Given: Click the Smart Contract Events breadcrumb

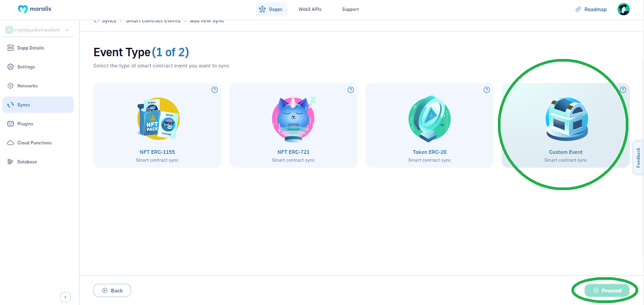Looking at the screenshot, I should pos(153,21).
